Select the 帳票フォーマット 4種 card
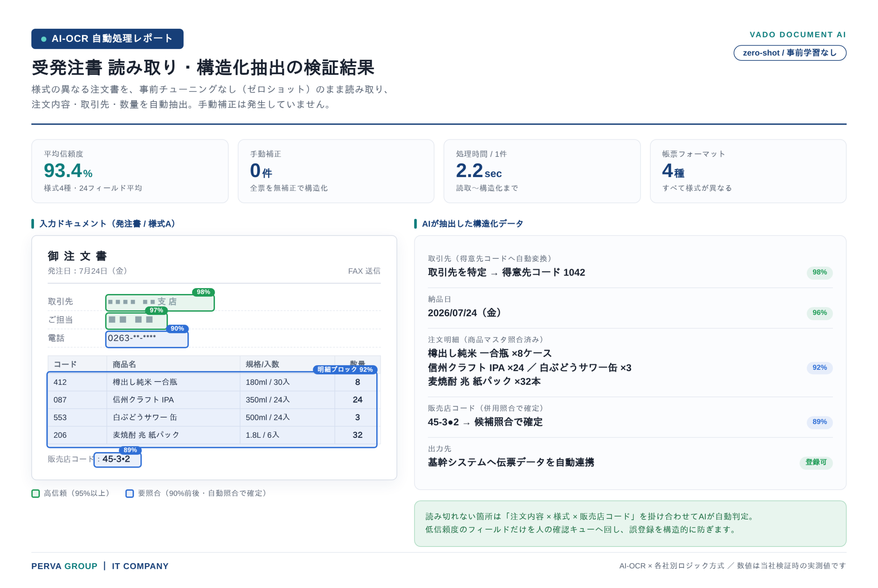878x588 pixels. pyautogui.click(x=748, y=171)
